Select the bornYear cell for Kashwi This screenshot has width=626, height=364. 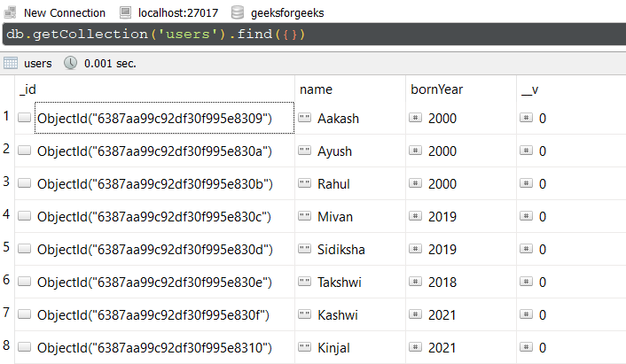tap(442, 314)
